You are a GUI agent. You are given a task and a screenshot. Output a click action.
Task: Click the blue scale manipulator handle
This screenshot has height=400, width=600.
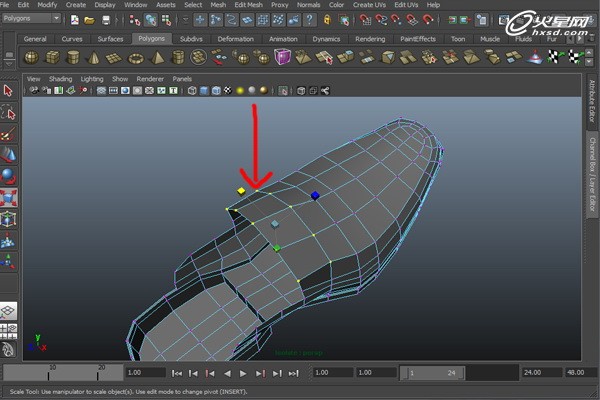coord(315,196)
